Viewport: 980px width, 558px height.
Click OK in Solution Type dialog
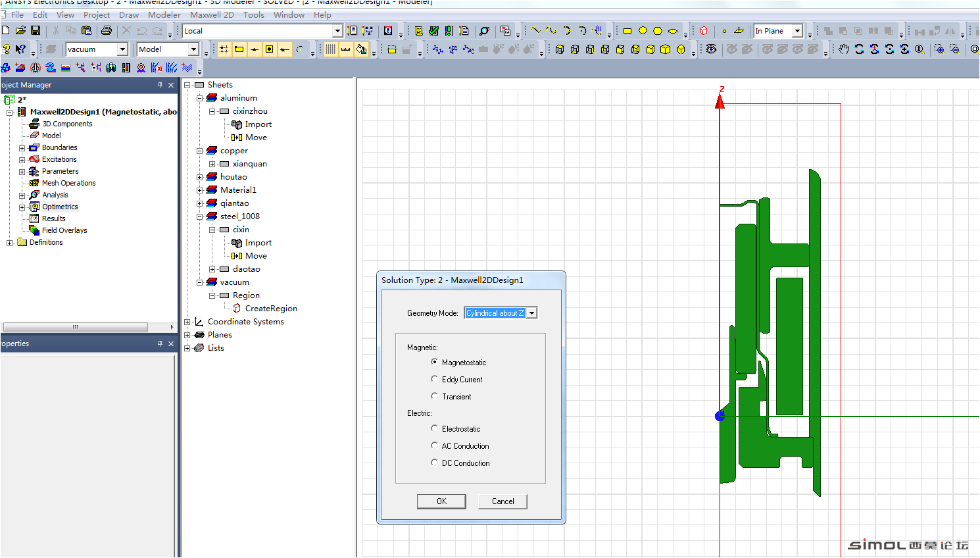click(x=441, y=501)
